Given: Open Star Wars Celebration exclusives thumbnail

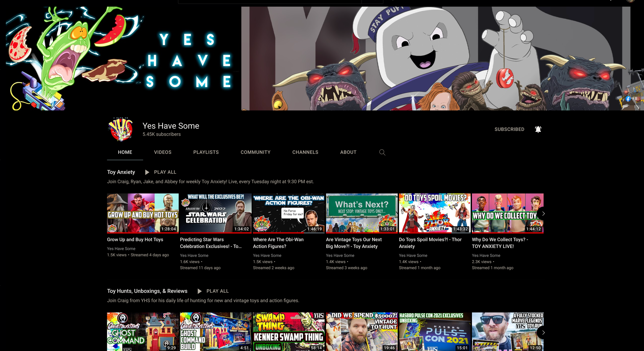Looking at the screenshot, I should (216, 213).
